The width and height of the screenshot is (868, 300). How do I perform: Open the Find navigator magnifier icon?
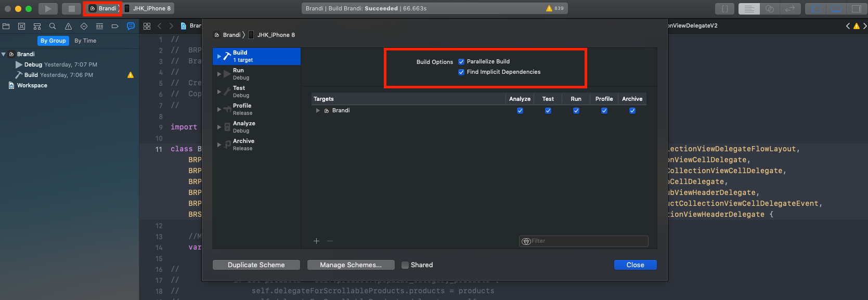pos(53,26)
